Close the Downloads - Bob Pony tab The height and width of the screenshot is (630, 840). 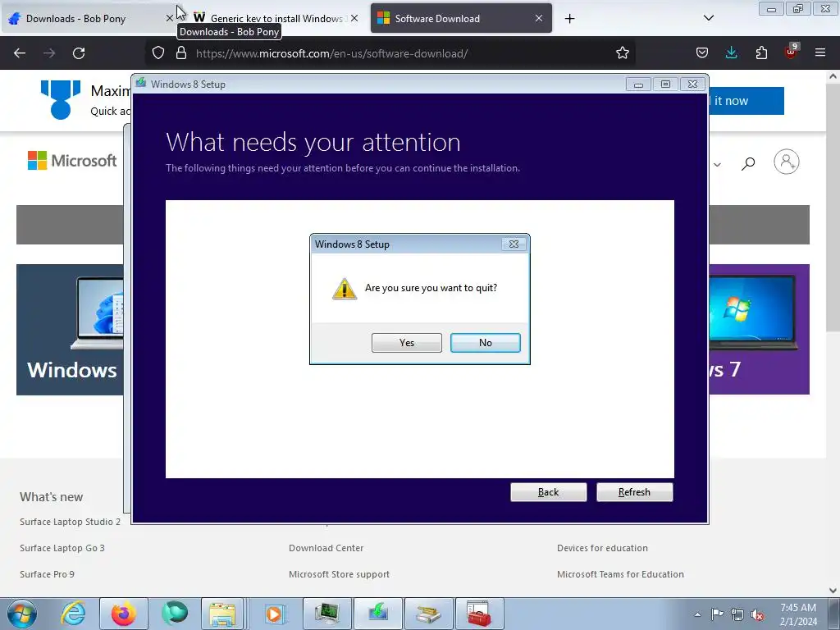click(x=169, y=19)
